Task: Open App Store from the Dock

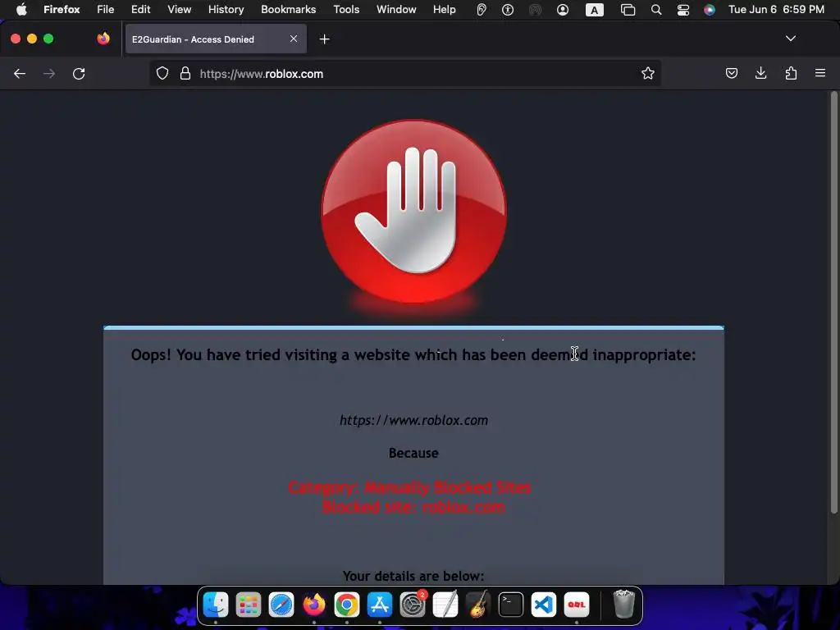Action: pos(379,605)
